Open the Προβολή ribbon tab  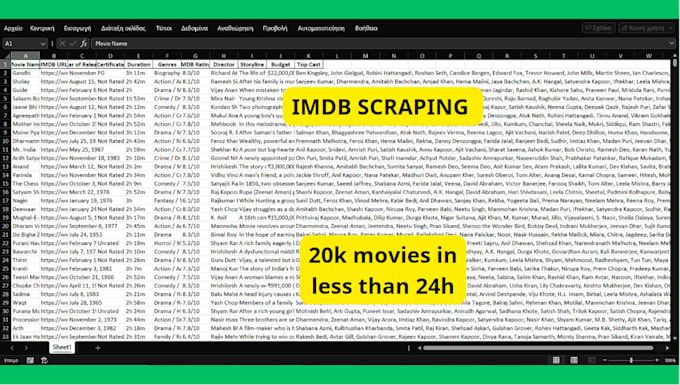tap(275, 28)
